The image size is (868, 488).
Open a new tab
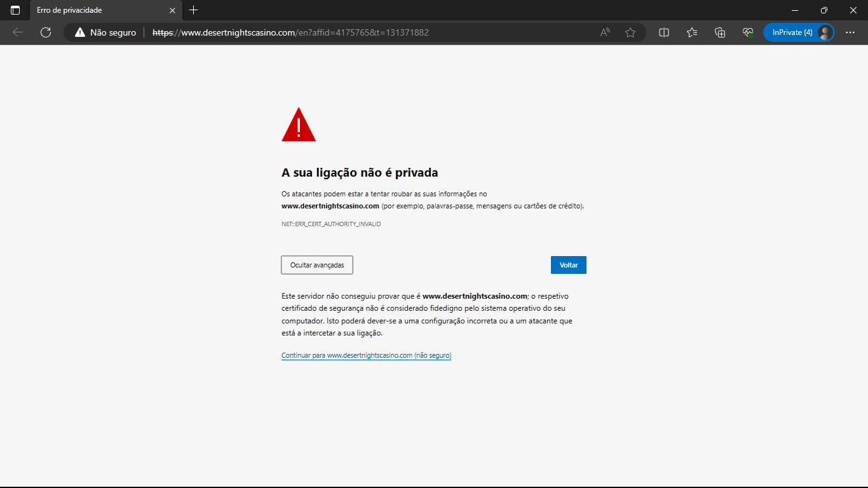pyautogui.click(x=194, y=10)
